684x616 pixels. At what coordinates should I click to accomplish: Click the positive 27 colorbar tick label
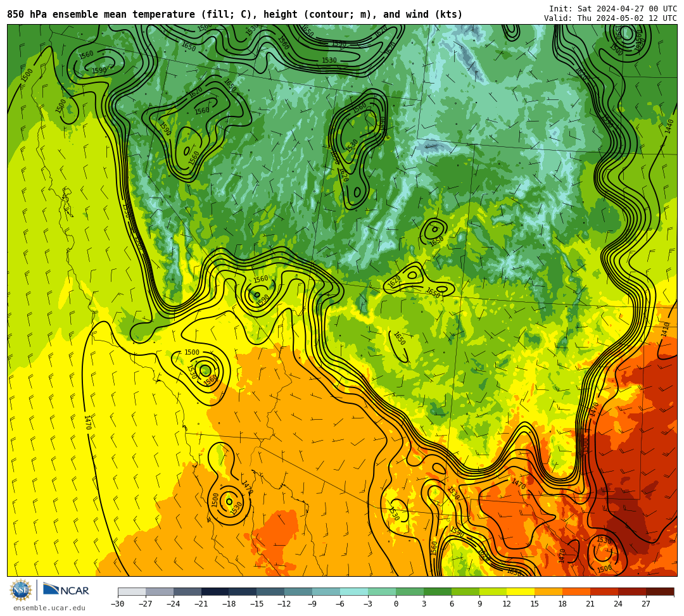coord(646,604)
